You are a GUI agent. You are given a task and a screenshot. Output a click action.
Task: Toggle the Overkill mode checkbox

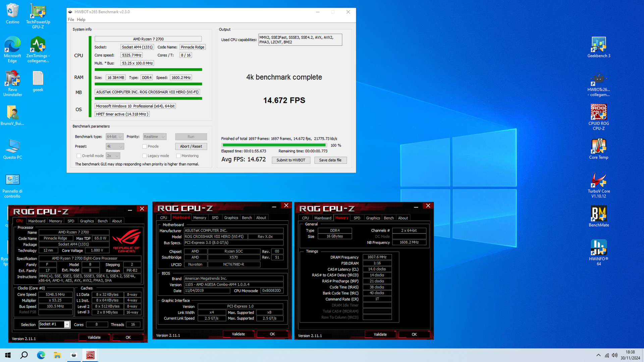click(x=79, y=156)
